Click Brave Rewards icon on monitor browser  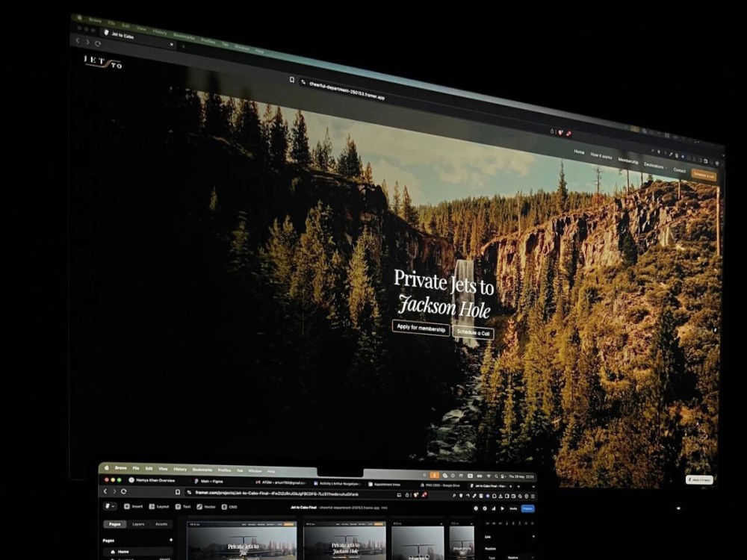coord(568,134)
